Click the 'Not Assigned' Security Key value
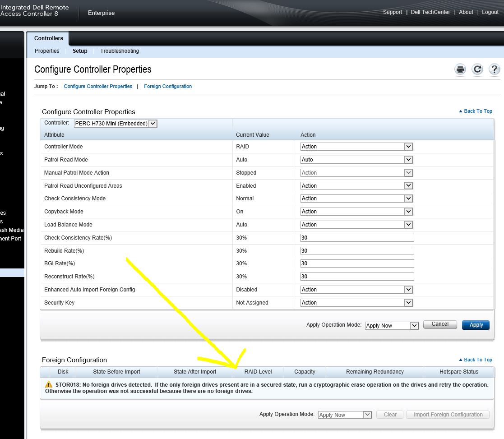The height and width of the screenshot is (439, 504). coord(252,303)
